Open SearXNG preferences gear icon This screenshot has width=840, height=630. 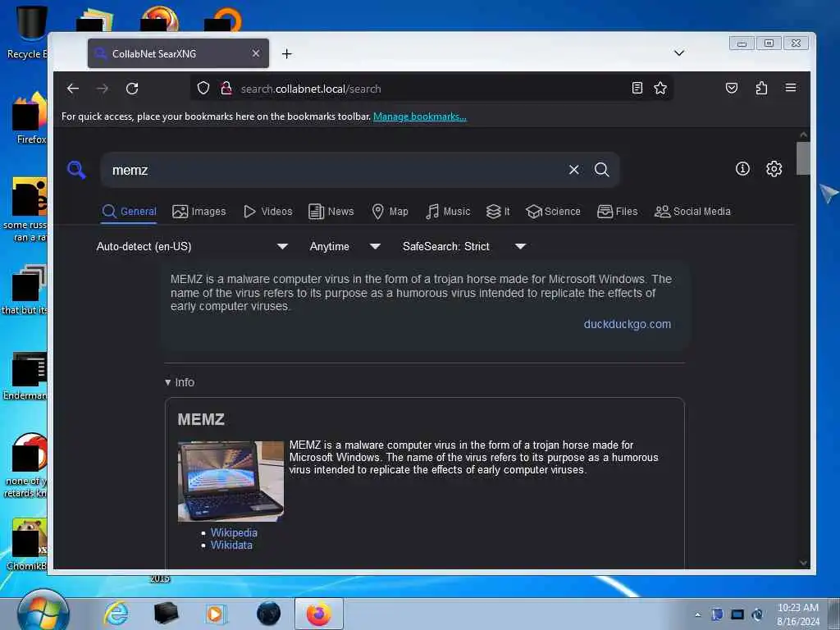774,169
